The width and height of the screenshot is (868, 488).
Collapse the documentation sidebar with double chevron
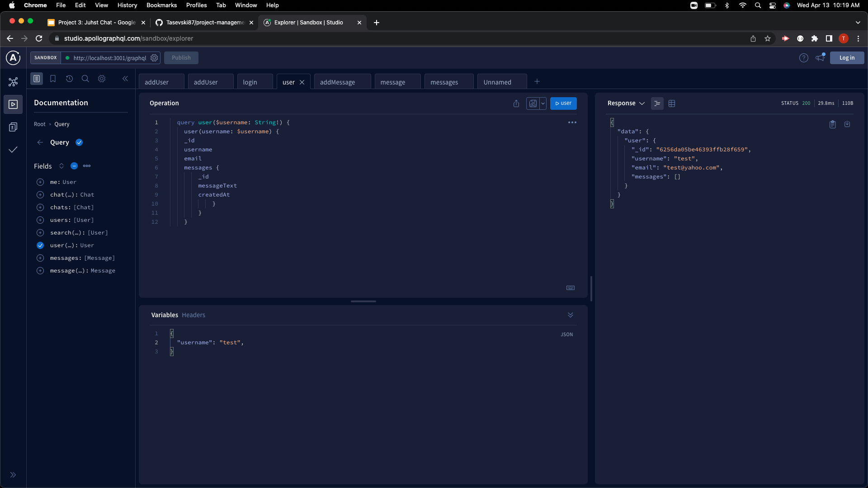125,78
